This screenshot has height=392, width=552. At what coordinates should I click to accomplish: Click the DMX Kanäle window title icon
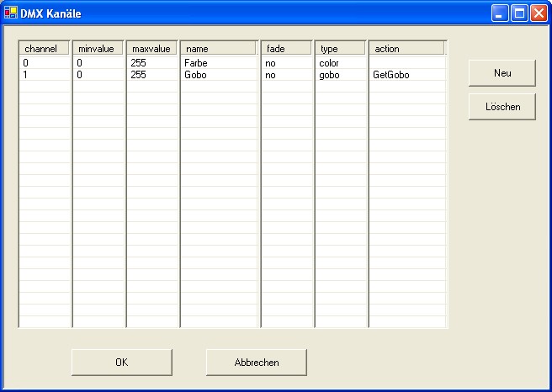[x=11, y=13]
